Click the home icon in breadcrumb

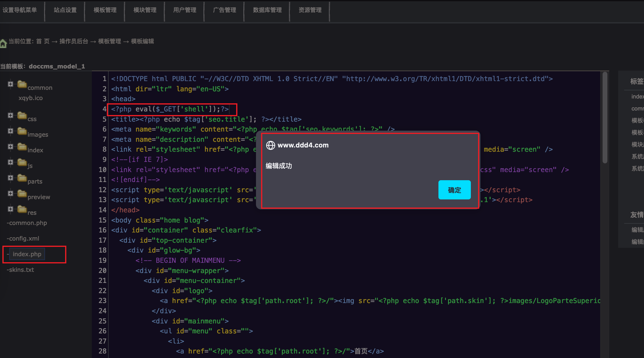pos(3,43)
